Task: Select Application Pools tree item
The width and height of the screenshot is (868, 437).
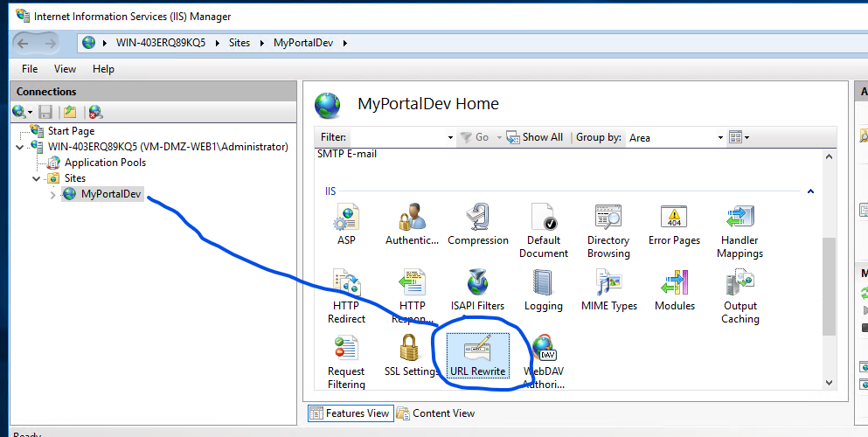Action: [105, 163]
